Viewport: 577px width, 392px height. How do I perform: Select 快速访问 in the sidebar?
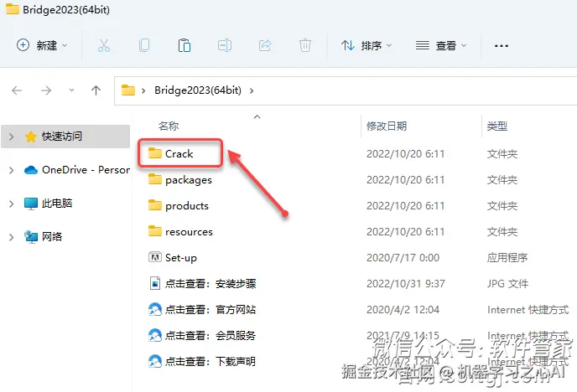coord(65,137)
